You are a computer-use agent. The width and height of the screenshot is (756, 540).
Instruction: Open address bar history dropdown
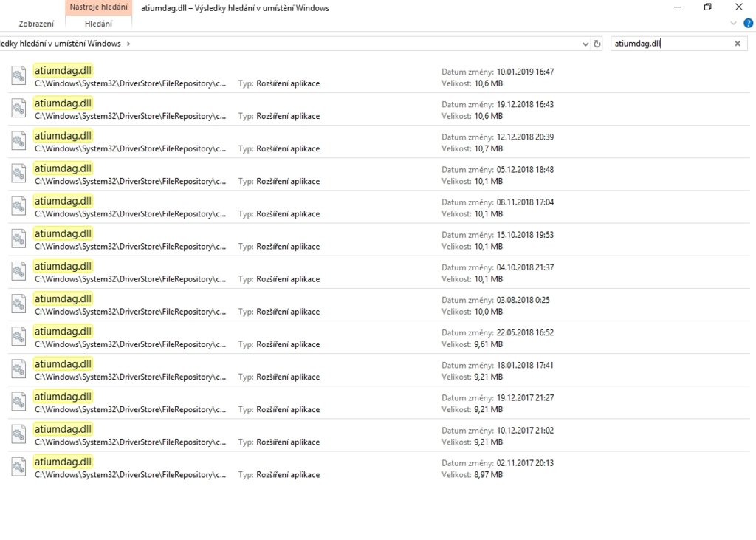(585, 44)
